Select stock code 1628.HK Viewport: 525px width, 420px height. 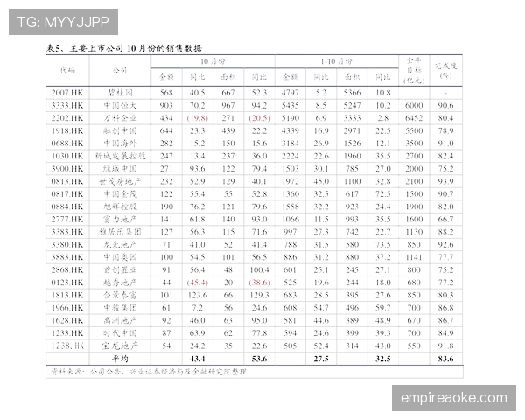pyautogui.click(x=67, y=320)
